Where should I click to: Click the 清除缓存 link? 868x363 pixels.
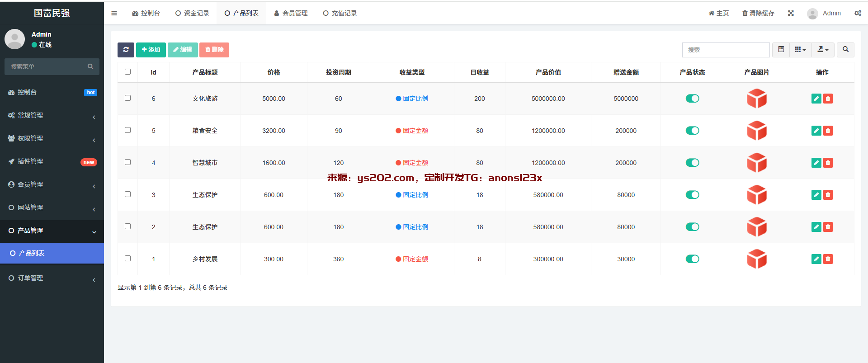tap(758, 13)
